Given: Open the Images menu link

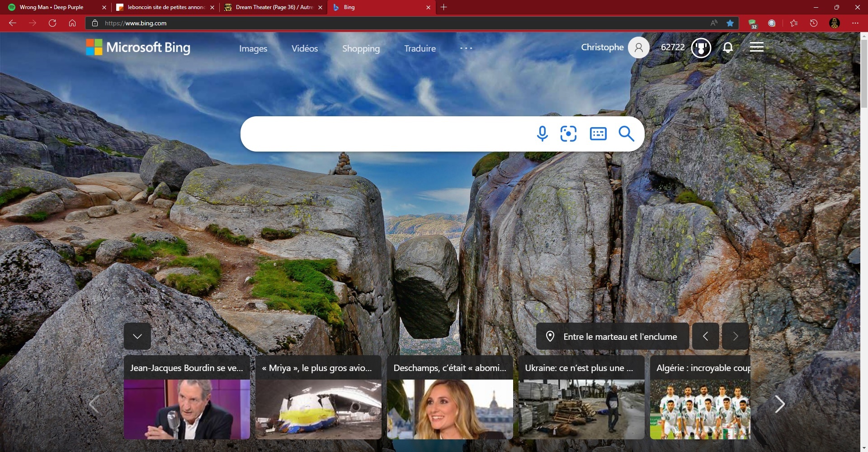Looking at the screenshot, I should coord(253,48).
